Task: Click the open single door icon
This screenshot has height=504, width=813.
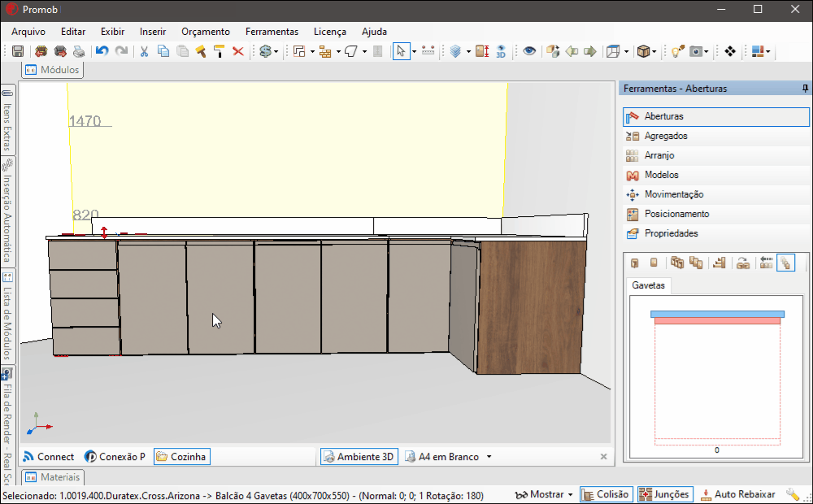Action: tap(635, 263)
